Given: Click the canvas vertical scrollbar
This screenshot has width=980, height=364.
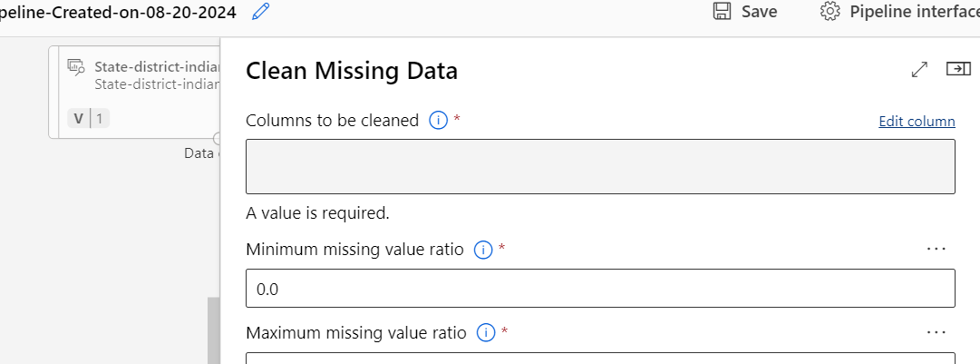Looking at the screenshot, I should [x=214, y=330].
